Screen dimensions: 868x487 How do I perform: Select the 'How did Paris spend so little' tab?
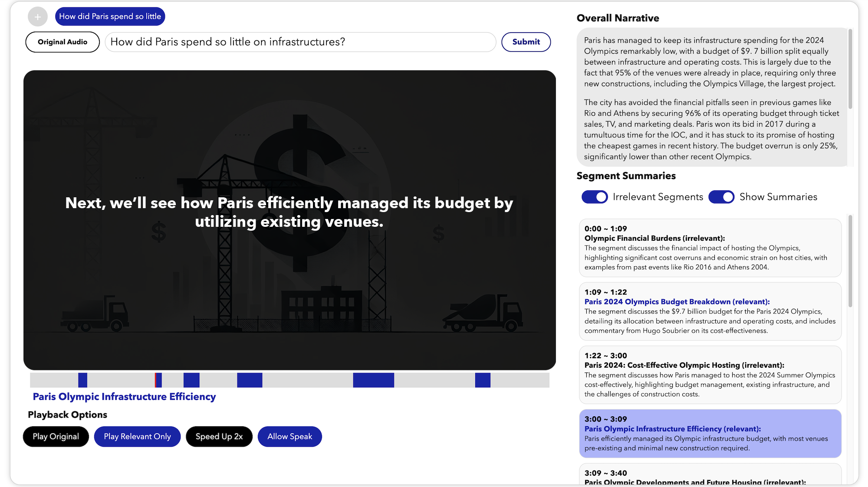(110, 16)
